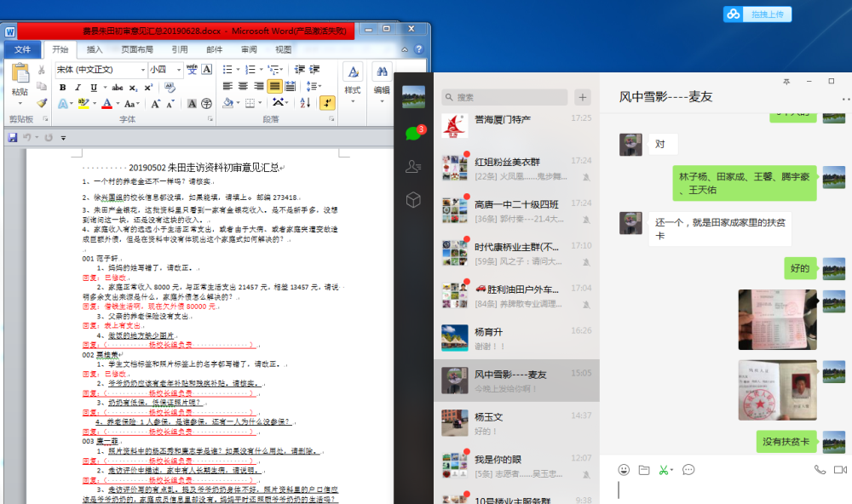This screenshot has width=852, height=504.
Task: Start a voice call with phone icon
Action: [x=820, y=470]
